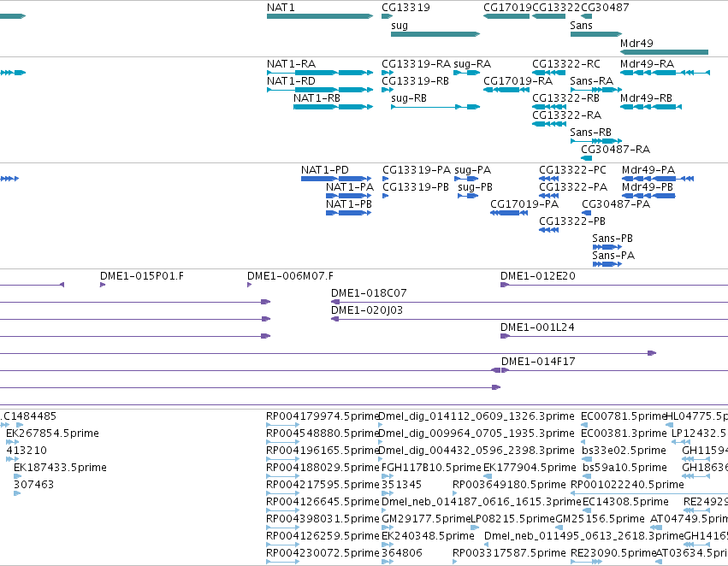Click the CG13322-RC label

[x=566, y=63]
